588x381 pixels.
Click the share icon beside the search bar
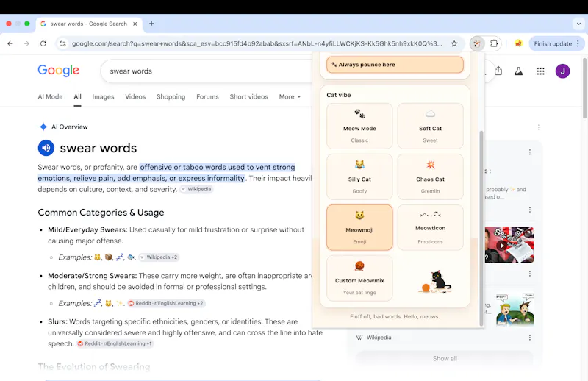(x=498, y=71)
